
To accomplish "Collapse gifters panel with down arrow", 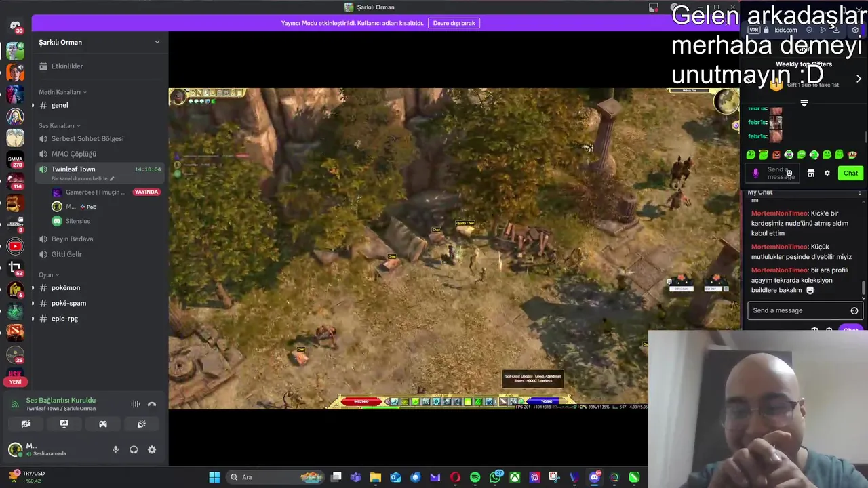I will click(804, 104).
